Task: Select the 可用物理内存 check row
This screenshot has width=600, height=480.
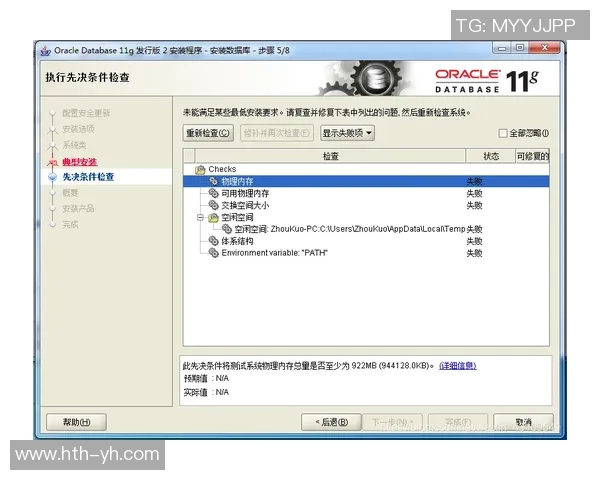Action: [x=366, y=193]
